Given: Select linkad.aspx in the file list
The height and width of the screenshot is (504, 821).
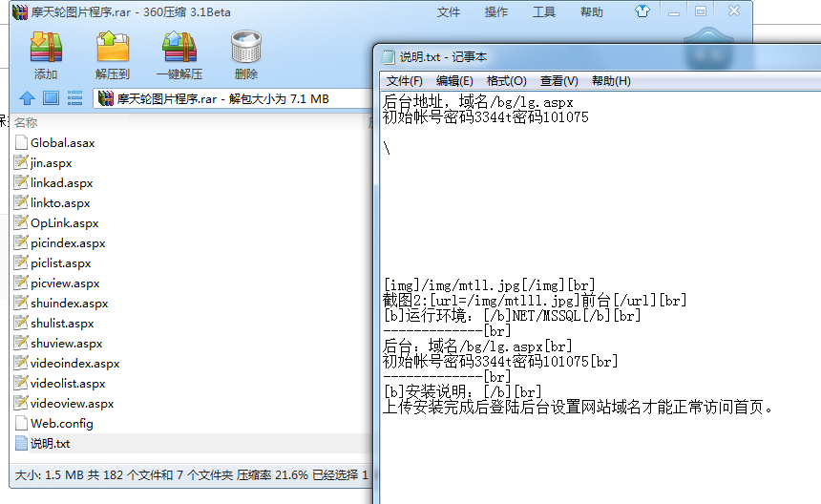Looking at the screenshot, I should click(x=61, y=182).
